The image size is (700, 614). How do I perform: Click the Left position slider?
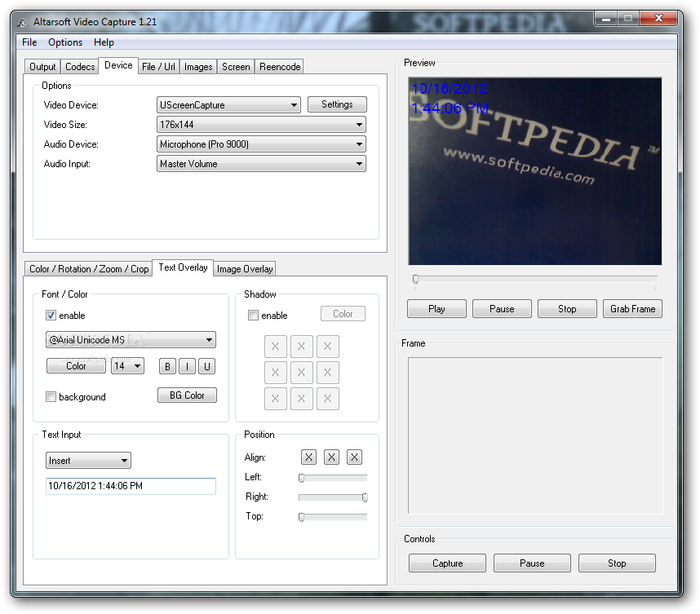[x=333, y=478]
